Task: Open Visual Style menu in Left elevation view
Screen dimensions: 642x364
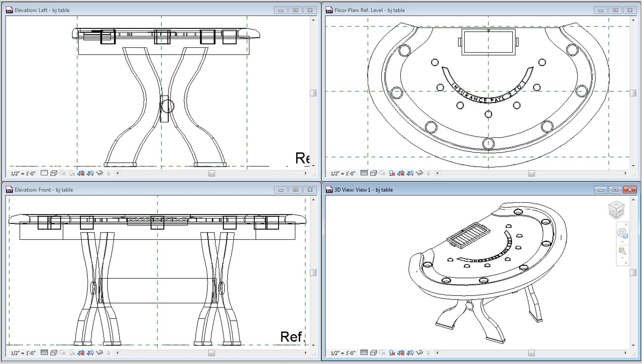Action: [x=54, y=173]
